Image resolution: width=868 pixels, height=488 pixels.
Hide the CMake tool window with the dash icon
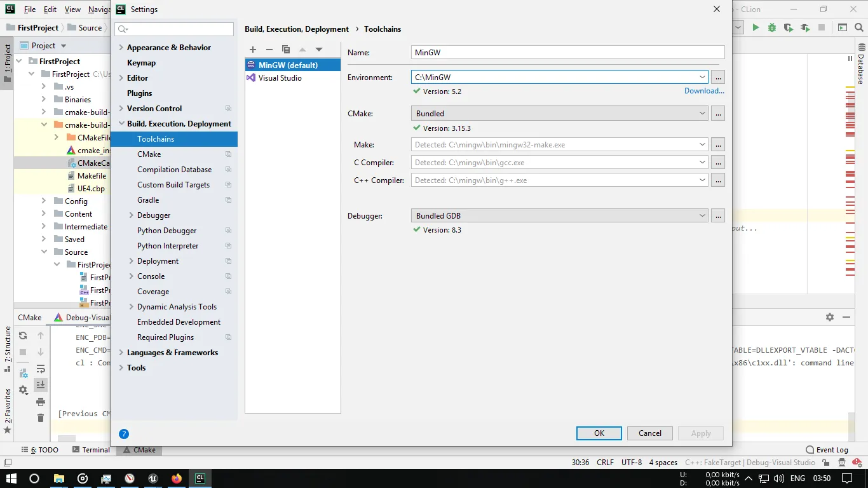tap(846, 317)
